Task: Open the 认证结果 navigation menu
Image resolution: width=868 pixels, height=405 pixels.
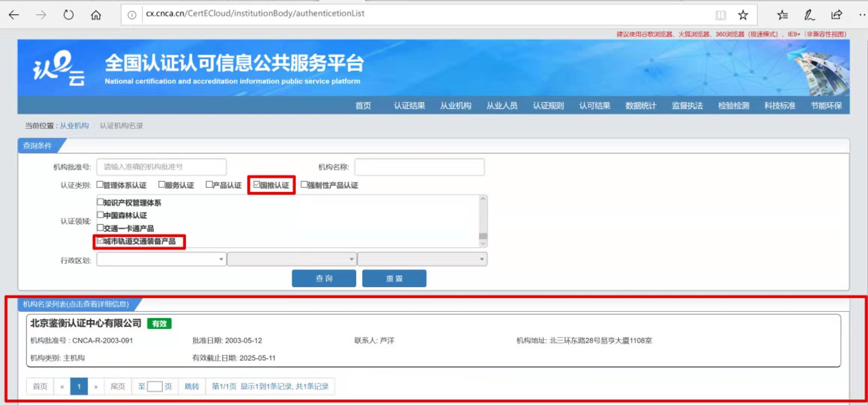Action: coord(409,106)
